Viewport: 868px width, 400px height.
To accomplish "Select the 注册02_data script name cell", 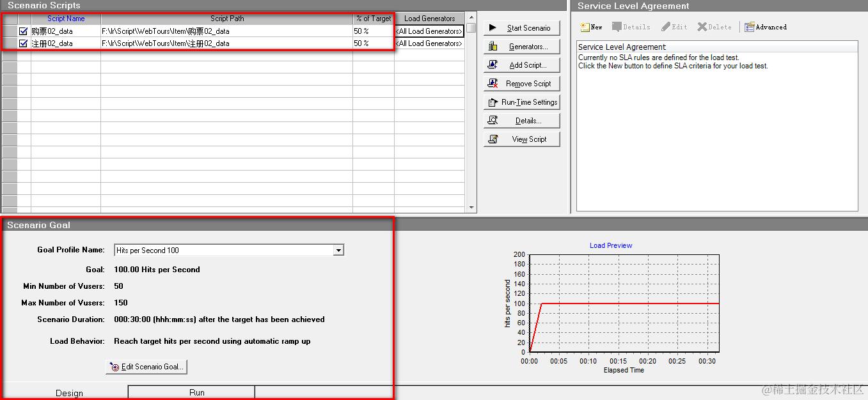I will click(x=66, y=43).
